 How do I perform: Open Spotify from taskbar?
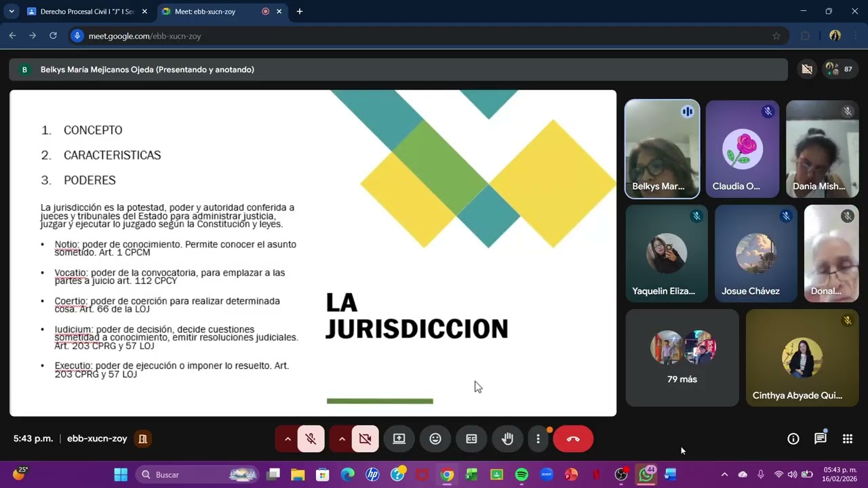[521, 474]
